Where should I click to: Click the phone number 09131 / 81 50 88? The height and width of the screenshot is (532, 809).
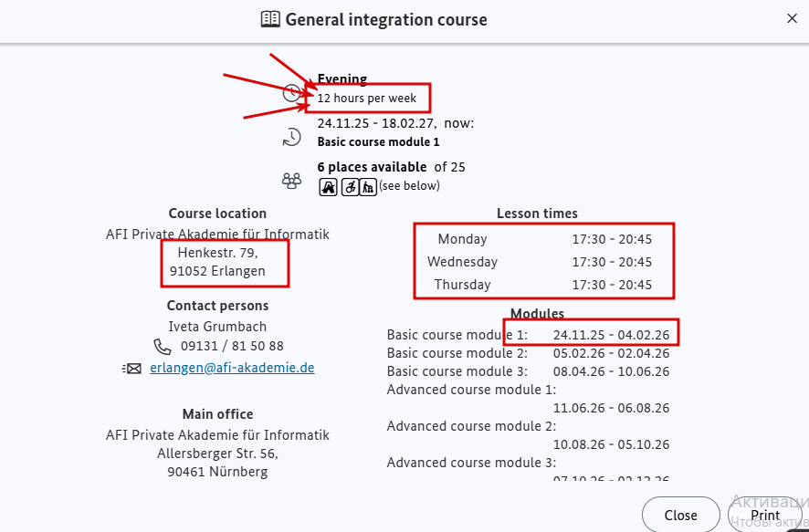coord(232,347)
